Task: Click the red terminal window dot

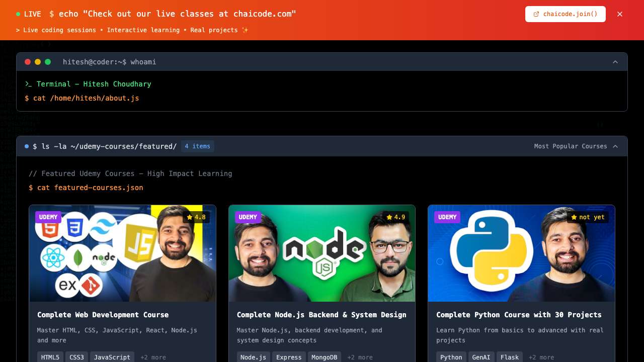Action: point(28,62)
